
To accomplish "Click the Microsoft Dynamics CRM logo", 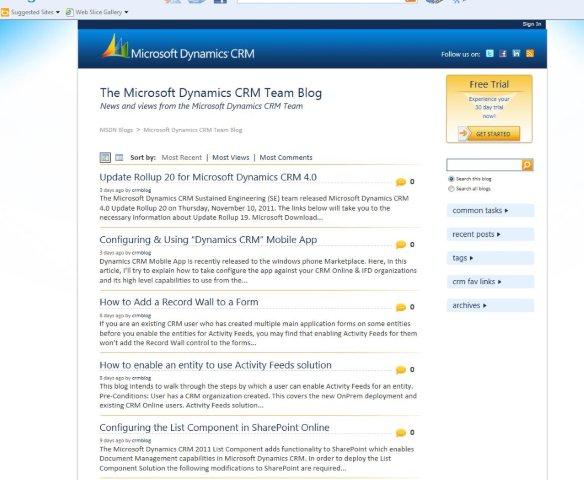I will (x=178, y=48).
